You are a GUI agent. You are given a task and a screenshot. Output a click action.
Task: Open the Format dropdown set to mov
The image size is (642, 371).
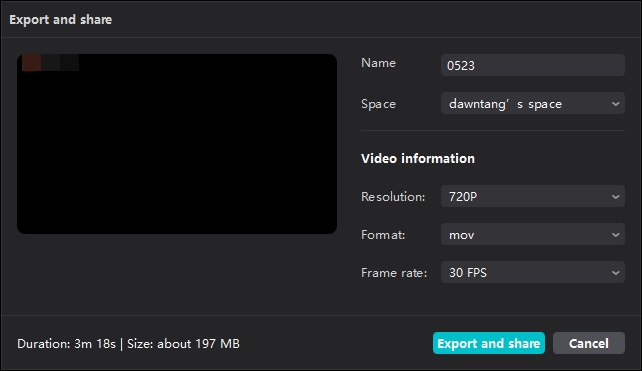[x=533, y=234]
